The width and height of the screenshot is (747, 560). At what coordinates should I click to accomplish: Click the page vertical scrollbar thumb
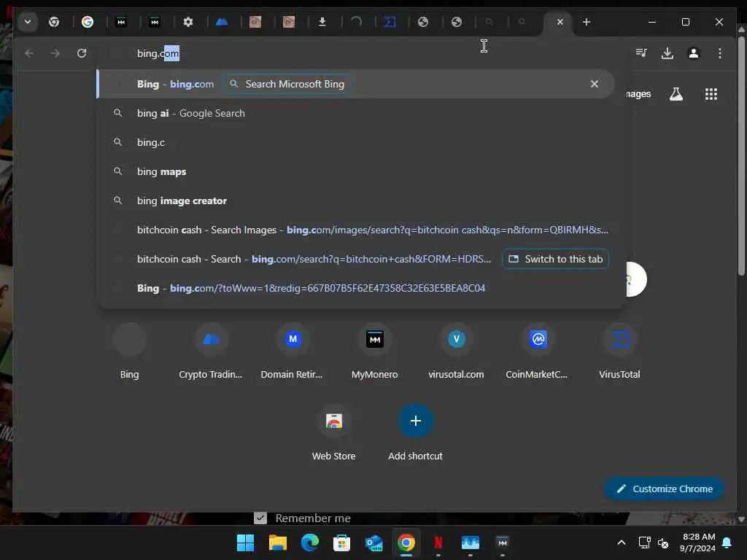click(x=741, y=155)
